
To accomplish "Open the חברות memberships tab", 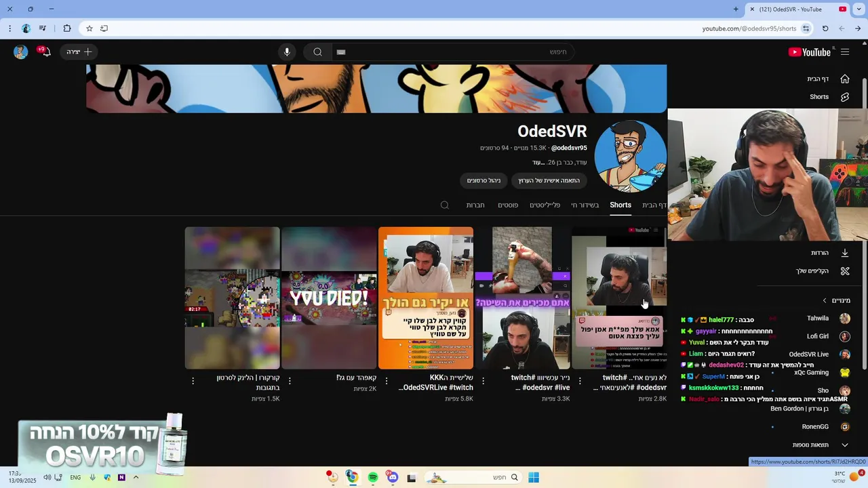I will coord(475,205).
